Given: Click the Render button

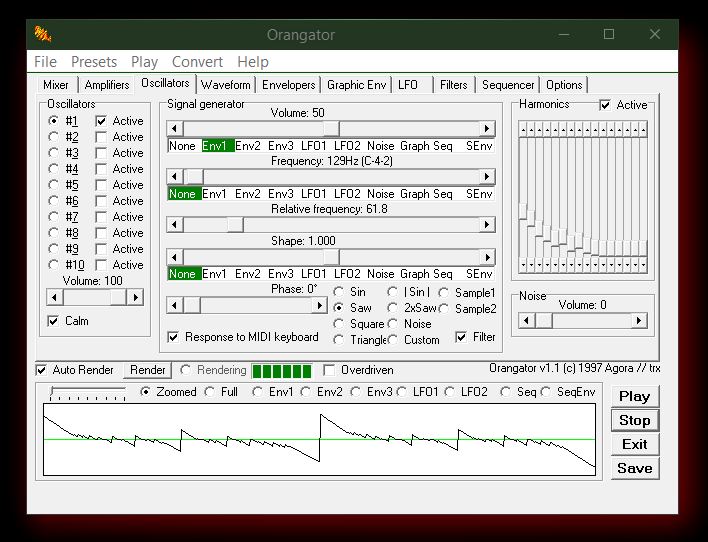Looking at the screenshot, I should (x=147, y=370).
